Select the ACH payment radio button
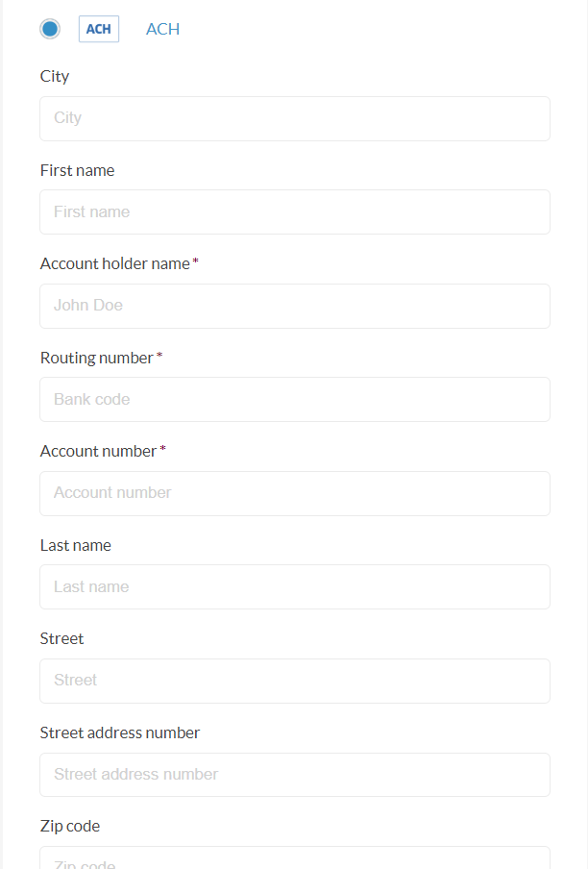 tap(50, 29)
